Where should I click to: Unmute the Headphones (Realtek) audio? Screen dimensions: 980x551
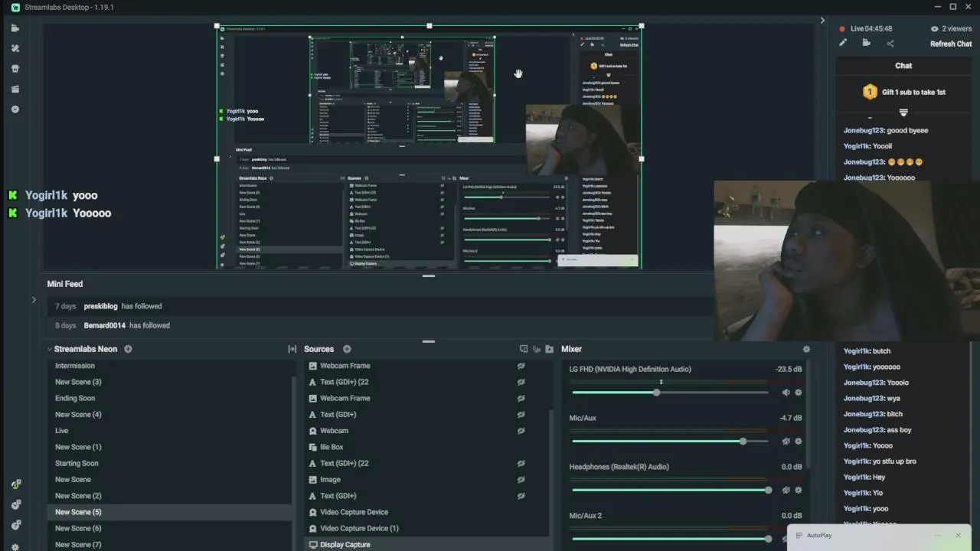click(786, 491)
